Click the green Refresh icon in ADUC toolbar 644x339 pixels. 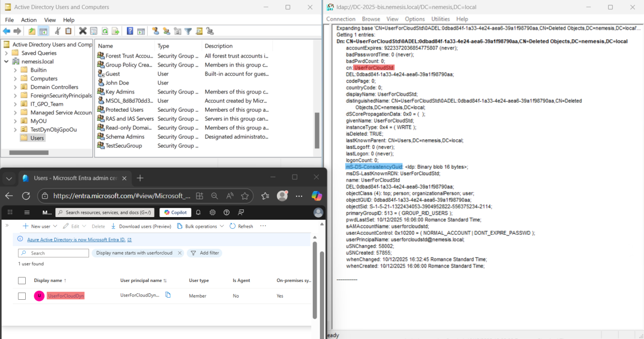click(105, 31)
